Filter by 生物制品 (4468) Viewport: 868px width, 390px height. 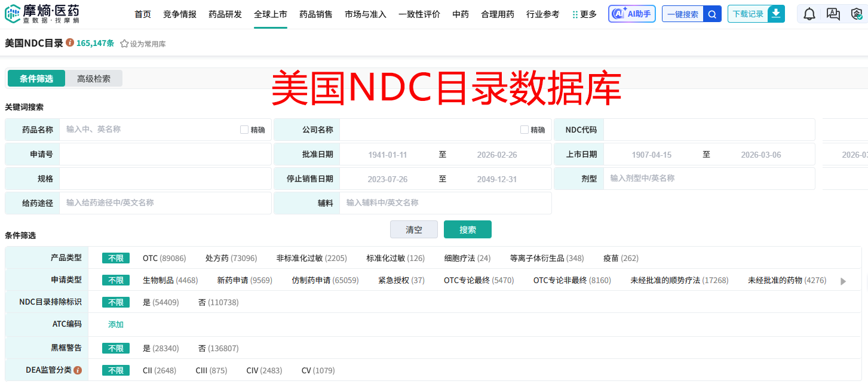pyautogui.click(x=170, y=280)
